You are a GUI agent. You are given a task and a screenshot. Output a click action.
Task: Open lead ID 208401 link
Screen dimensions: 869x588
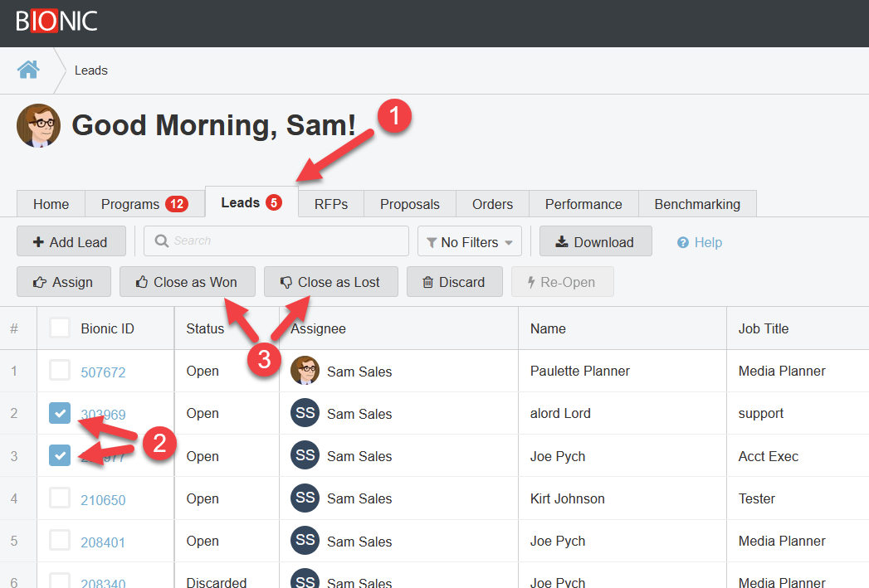point(103,542)
